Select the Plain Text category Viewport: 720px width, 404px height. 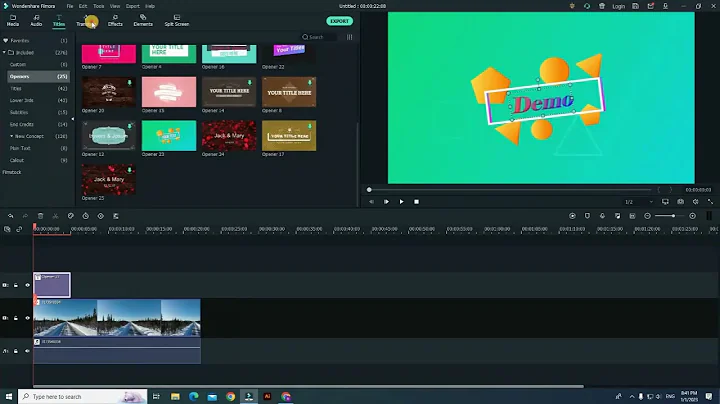pos(38,148)
